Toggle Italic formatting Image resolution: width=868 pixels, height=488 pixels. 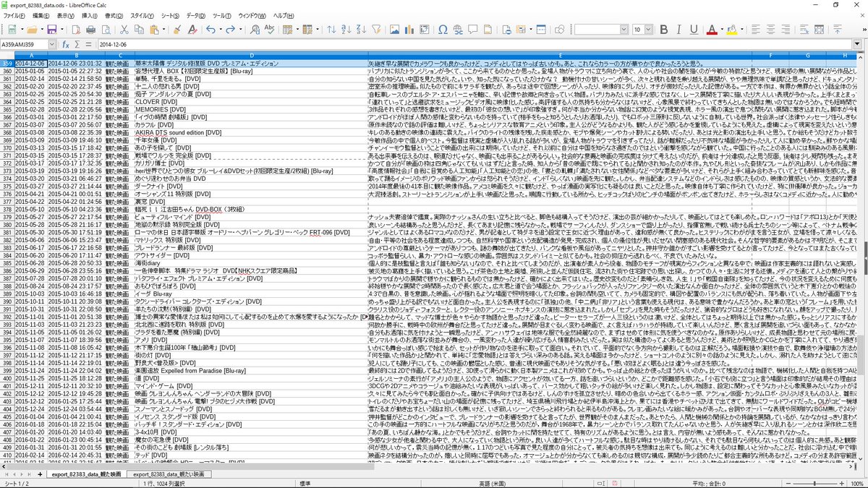678,30
